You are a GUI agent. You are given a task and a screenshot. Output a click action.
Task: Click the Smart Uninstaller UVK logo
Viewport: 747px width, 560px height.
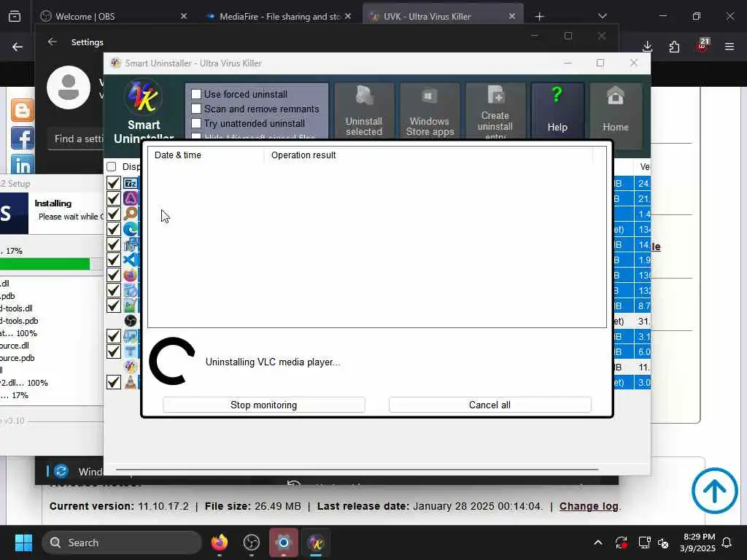click(144, 97)
